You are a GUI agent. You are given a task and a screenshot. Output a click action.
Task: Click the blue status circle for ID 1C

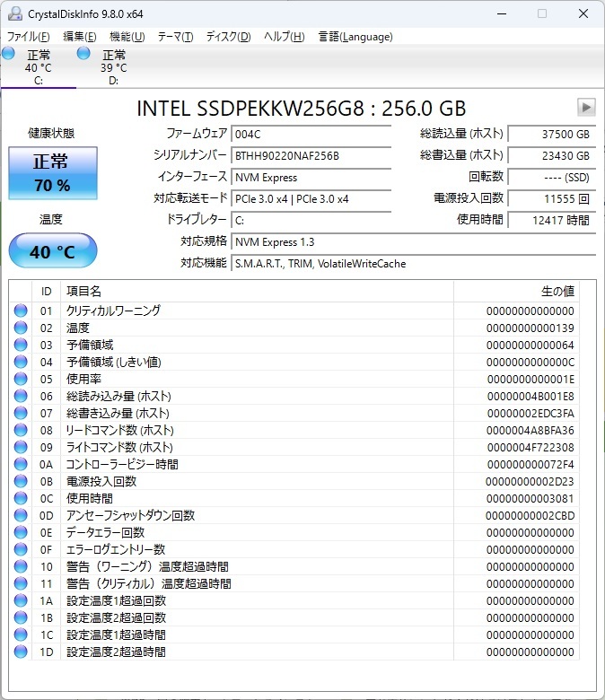point(21,634)
